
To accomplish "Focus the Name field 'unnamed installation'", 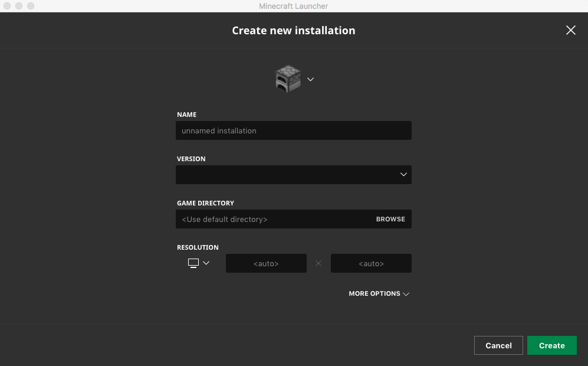I will (x=294, y=130).
